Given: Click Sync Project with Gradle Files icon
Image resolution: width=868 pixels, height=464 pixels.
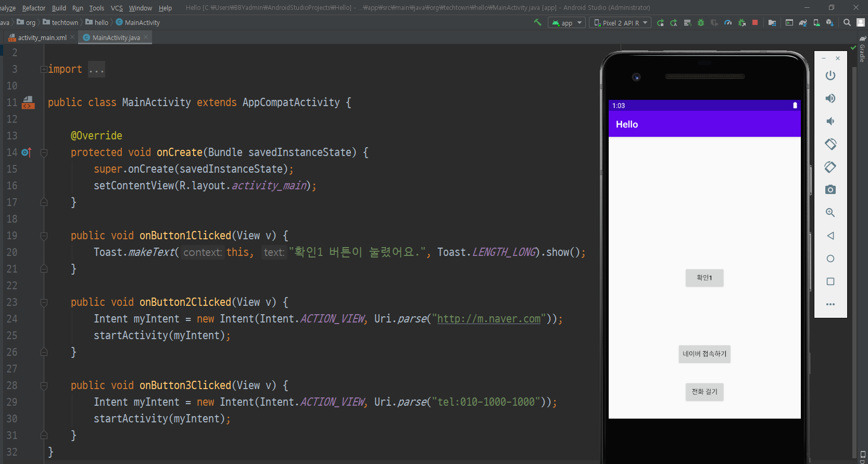Looking at the screenshot, I should (803, 23).
